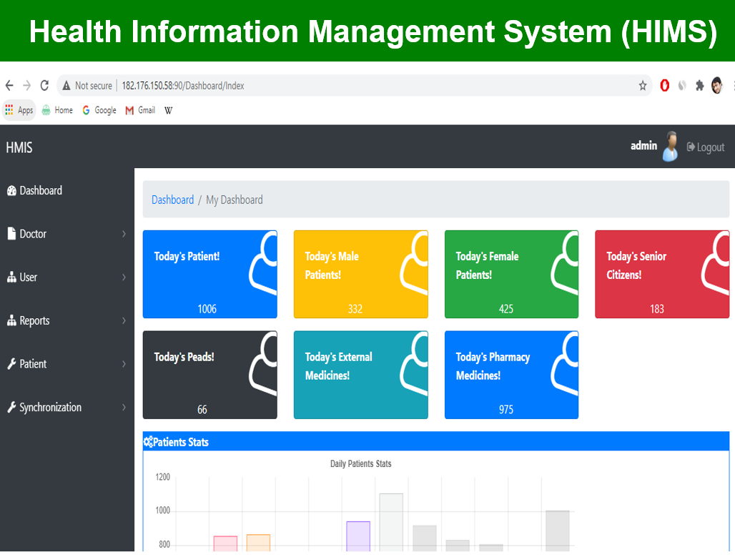This screenshot has width=735, height=560.
Task: Open the Apps grid shortcut
Action: [x=19, y=110]
